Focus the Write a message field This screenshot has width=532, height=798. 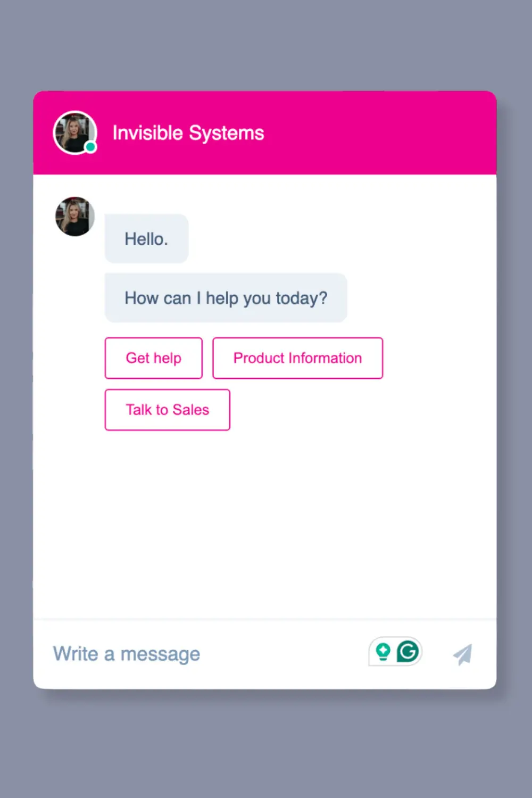pos(202,654)
